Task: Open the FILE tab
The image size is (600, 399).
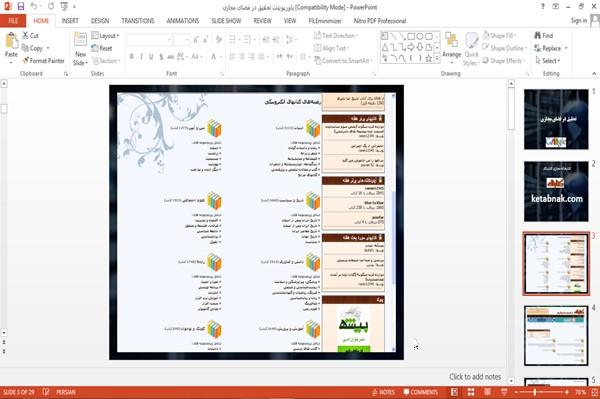Action: tap(13, 21)
